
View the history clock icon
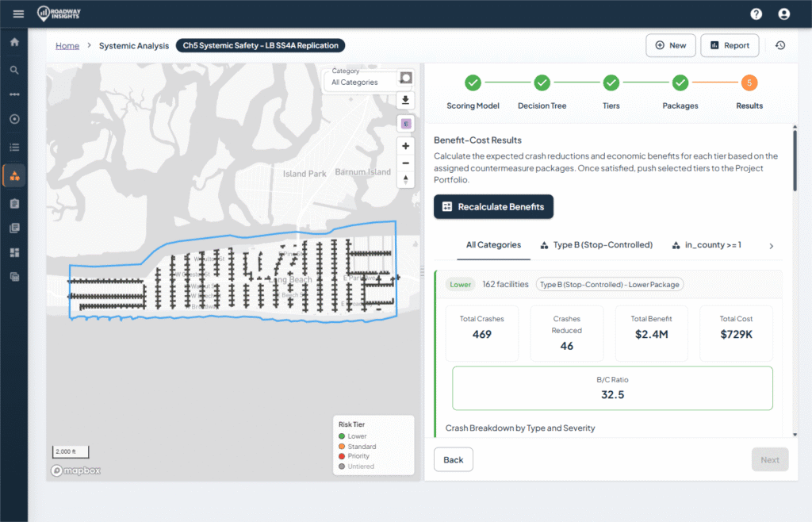pos(780,45)
